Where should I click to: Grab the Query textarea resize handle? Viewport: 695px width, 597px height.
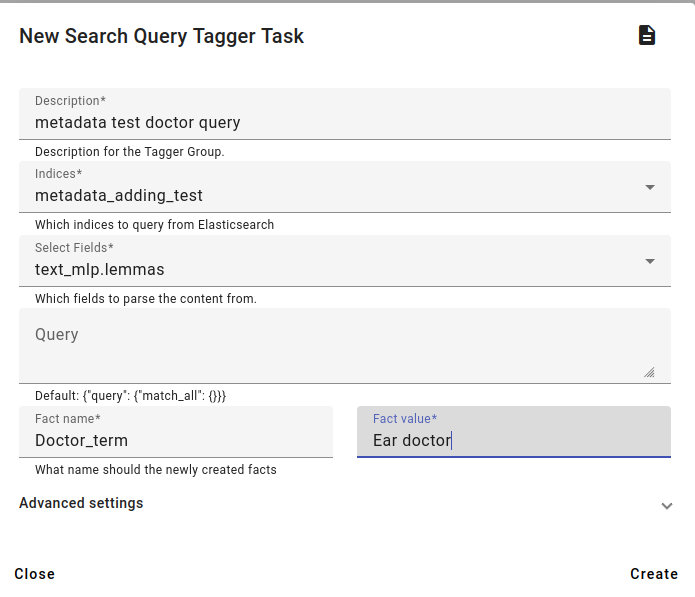pos(649,373)
